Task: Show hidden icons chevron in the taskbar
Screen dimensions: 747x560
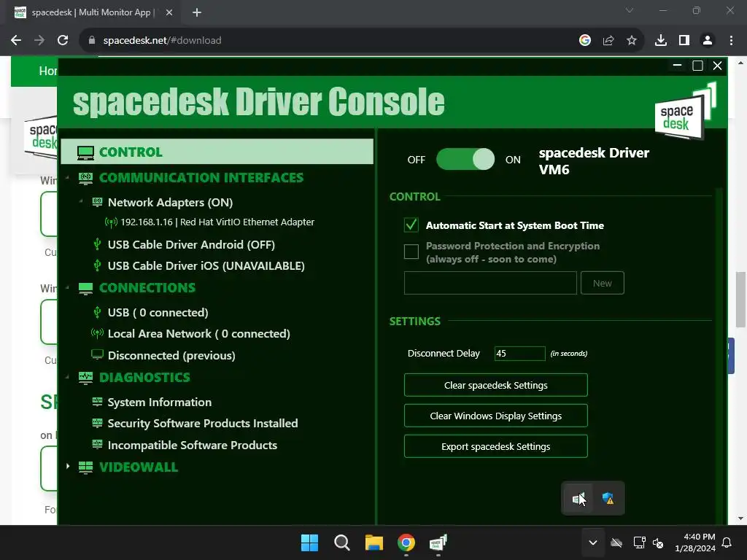Action: [x=592, y=542]
